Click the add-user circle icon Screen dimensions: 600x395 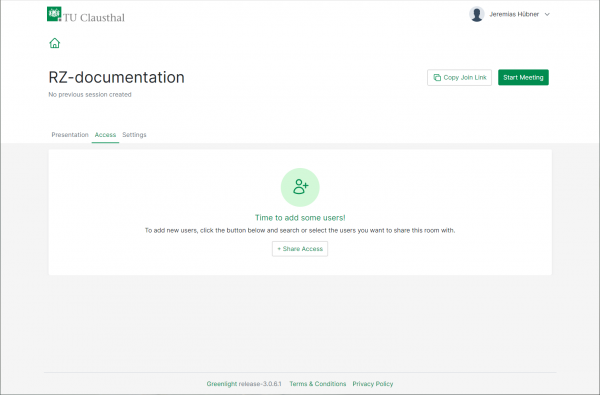tap(300, 187)
